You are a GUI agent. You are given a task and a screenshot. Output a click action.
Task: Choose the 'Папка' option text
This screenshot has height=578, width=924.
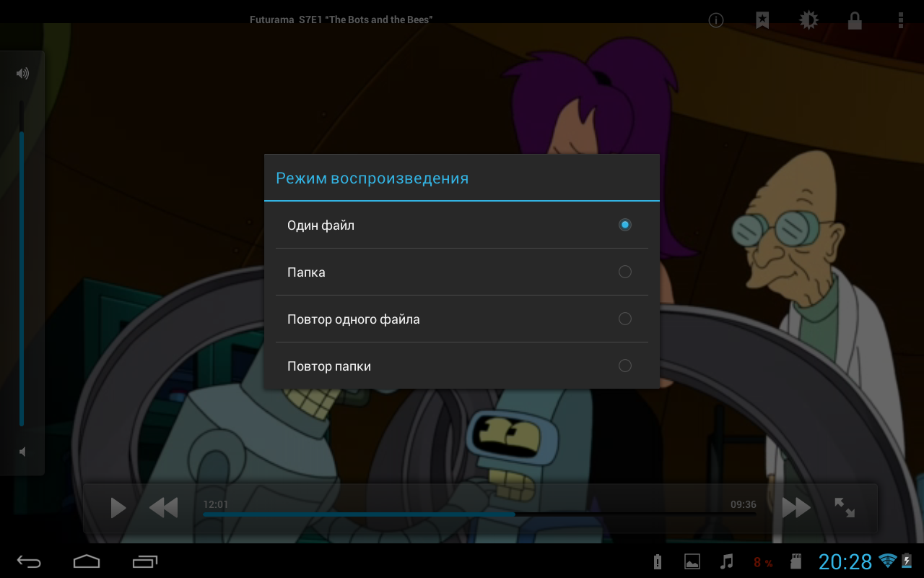pyautogui.click(x=306, y=272)
